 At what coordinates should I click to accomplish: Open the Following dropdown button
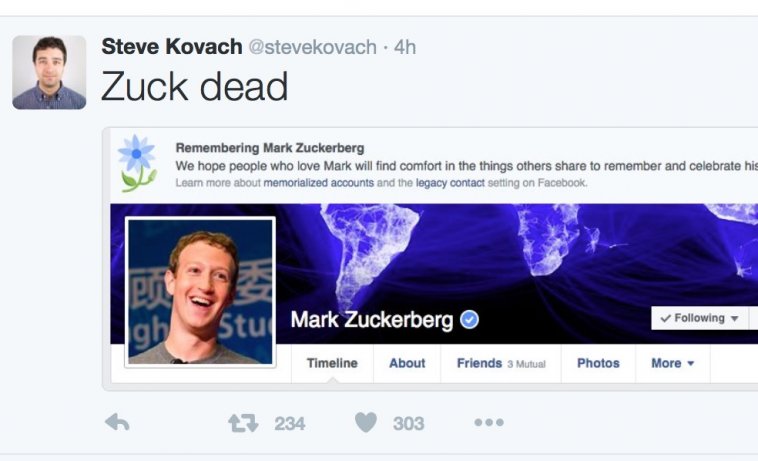tap(699, 318)
